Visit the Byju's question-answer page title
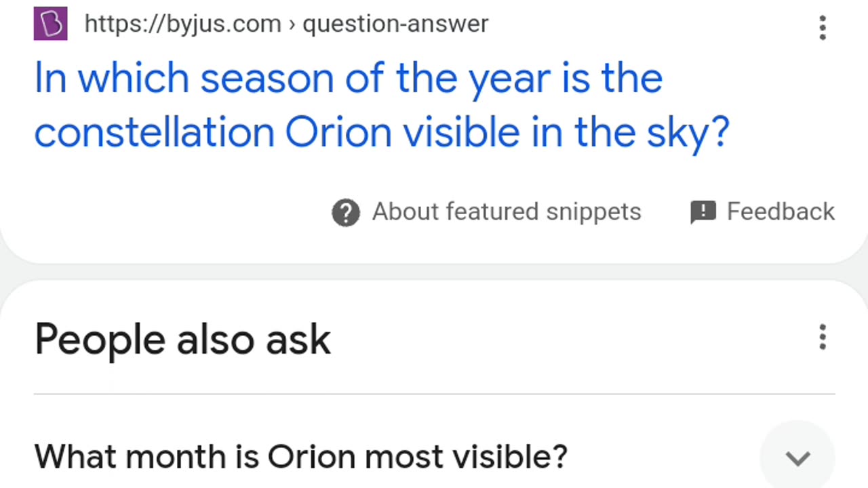 coord(382,104)
